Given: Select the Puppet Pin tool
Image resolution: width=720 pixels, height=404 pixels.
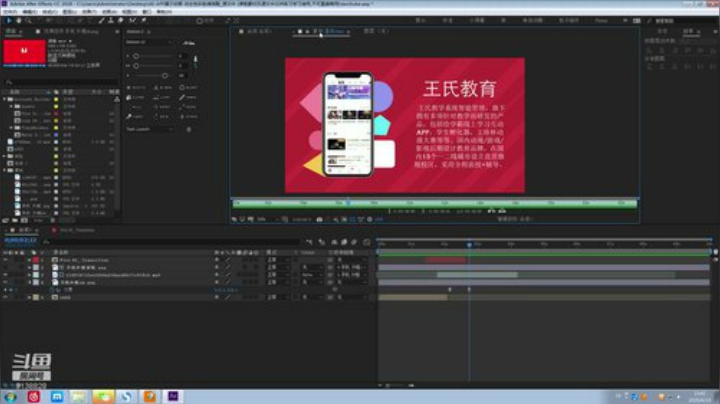Looking at the screenshot, I should [x=143, y=21].
